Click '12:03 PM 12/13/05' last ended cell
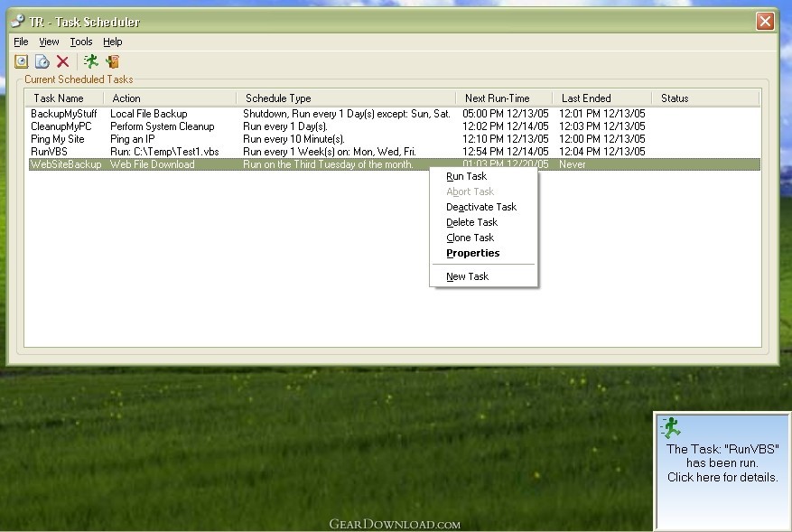 602,126
